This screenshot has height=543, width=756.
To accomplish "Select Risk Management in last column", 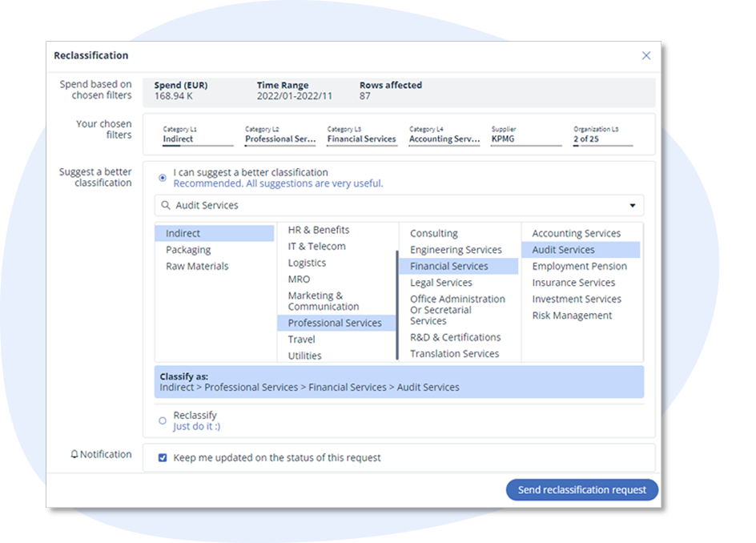I will [x=572, y=316].
